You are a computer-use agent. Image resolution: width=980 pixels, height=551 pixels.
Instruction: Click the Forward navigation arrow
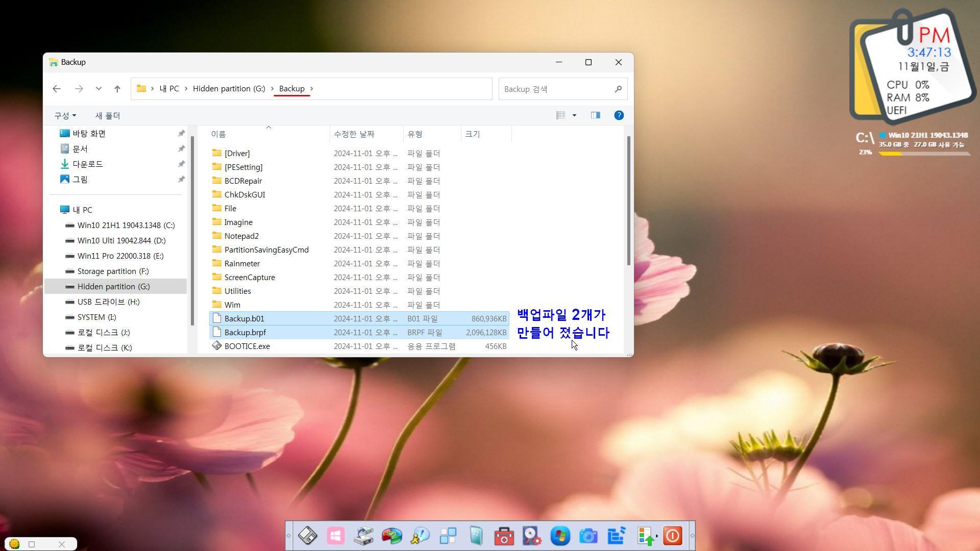coord(79,89)
